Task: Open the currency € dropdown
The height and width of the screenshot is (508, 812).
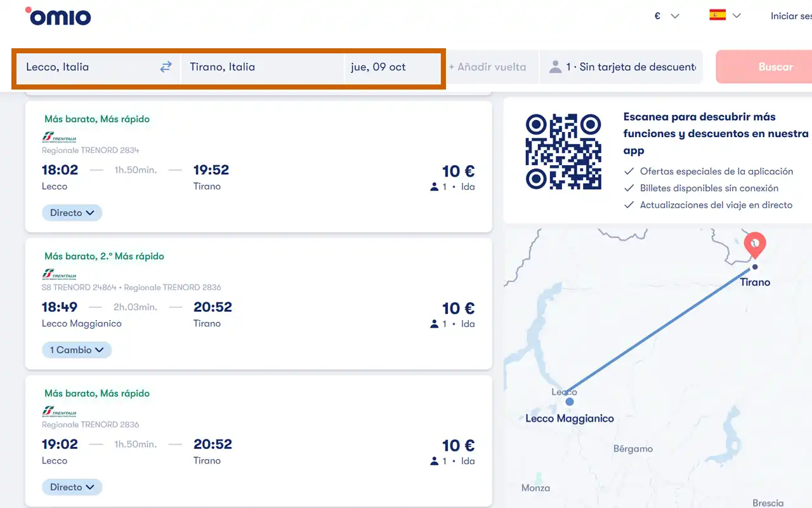Action: point(666,16)
